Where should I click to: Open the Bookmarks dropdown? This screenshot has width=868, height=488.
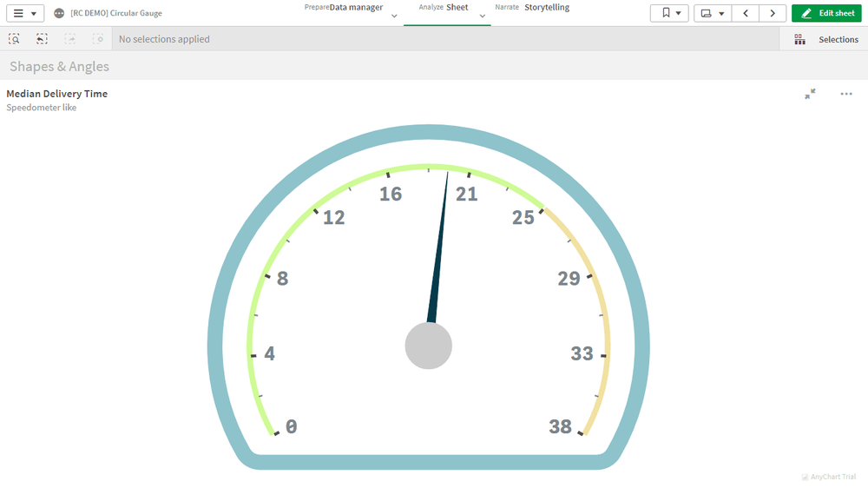[669, 13]
